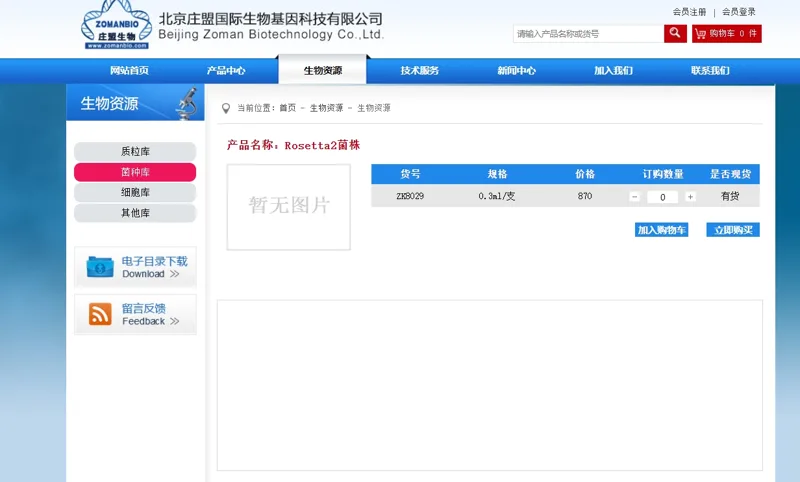The image size is (800, 482).
Task: Click the 立即购买 button
Action: coord(733,230)
